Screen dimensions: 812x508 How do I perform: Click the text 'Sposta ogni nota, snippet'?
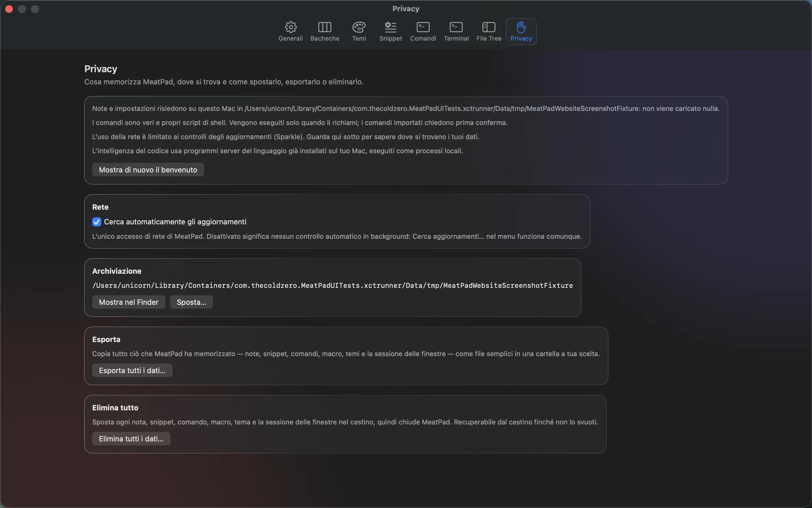tap(345, 422)
